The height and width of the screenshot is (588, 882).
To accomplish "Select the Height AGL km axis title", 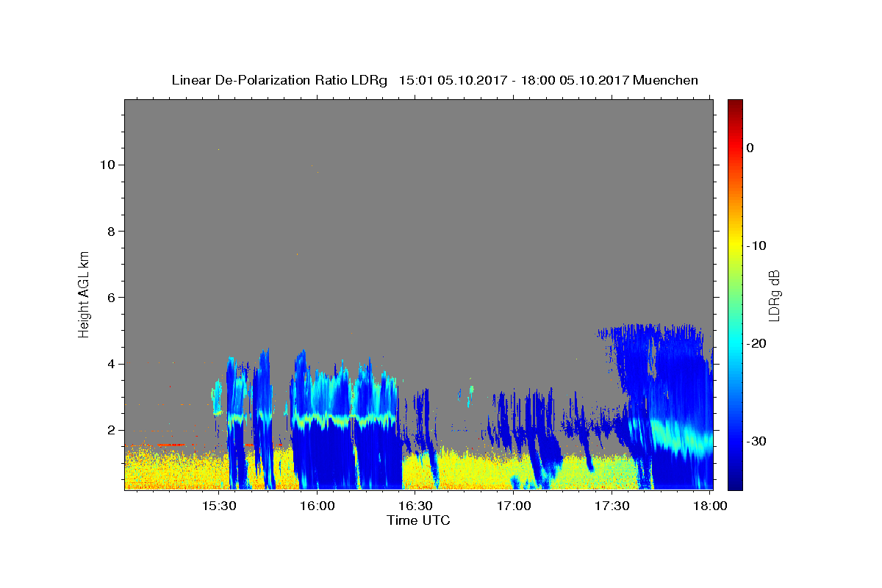I will [x=84, y=293].
